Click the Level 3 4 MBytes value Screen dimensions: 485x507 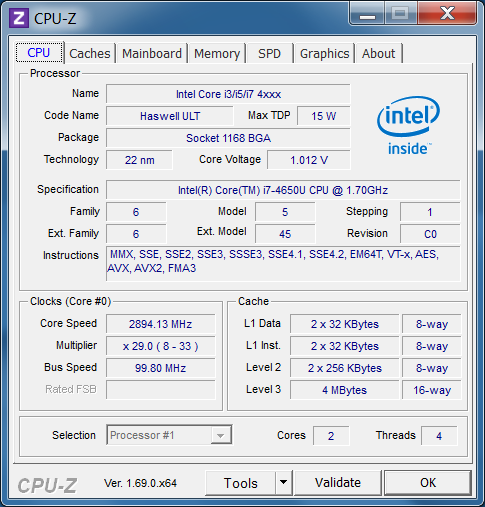coord(345,390)
